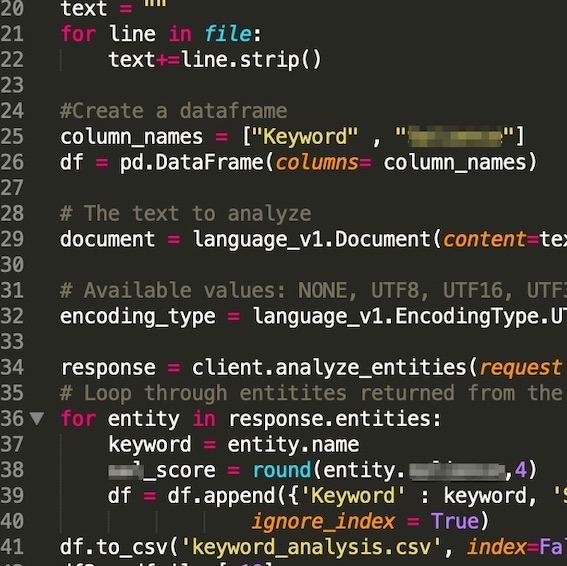
Task: Click line number 36 in the gutter
Action: 12,418
